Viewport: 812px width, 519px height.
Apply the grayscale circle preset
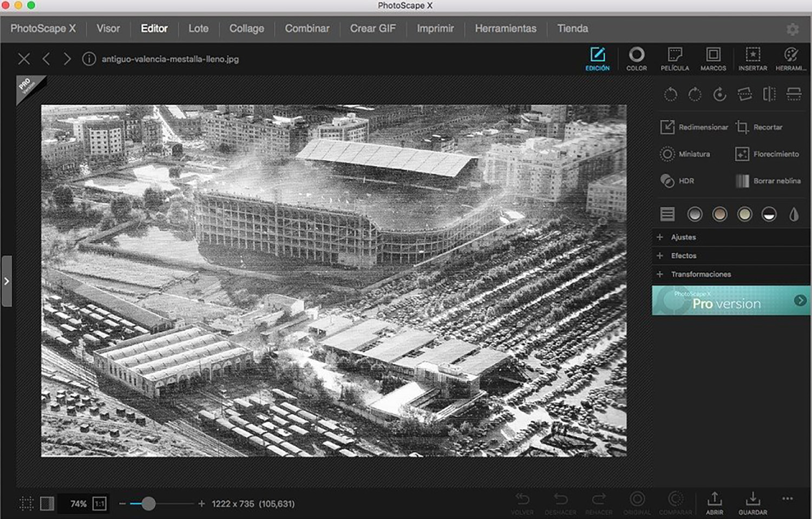point(695,214)
